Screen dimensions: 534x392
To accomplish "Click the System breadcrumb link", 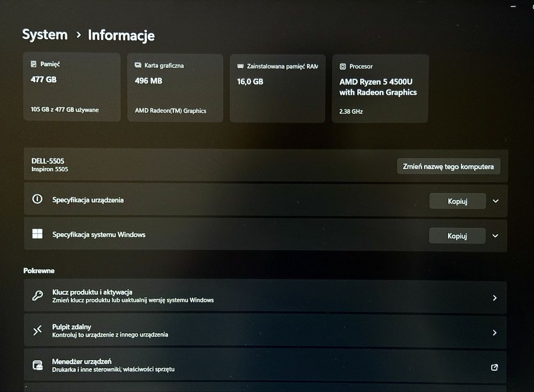I will click(x=45, y=35).
